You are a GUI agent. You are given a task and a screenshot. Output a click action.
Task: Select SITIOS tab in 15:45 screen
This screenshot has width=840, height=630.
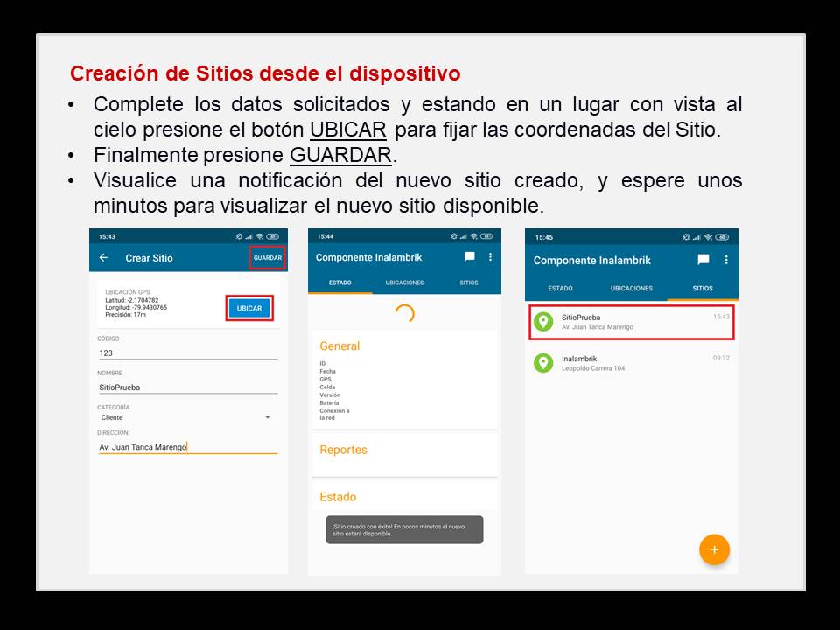[x=703, y=288]
